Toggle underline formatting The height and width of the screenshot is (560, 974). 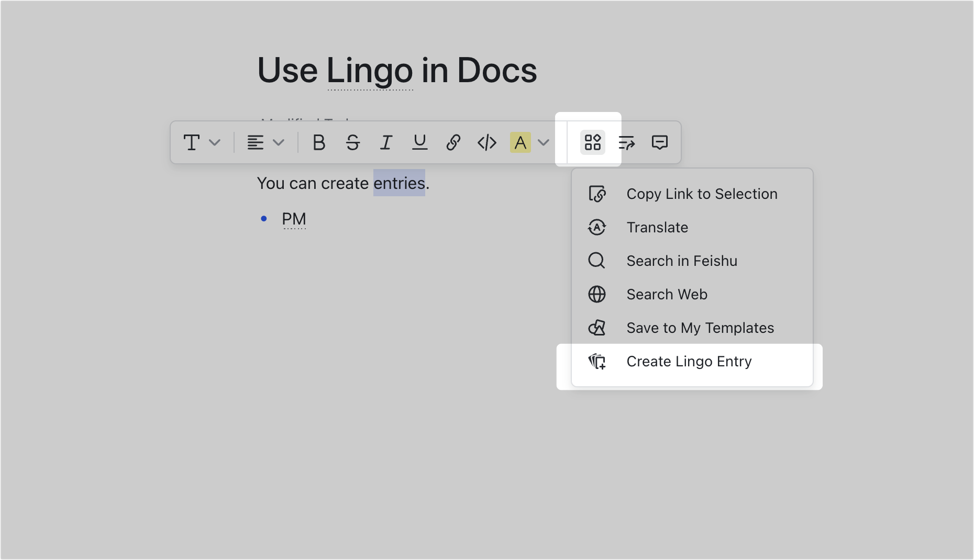pos(420,142)
